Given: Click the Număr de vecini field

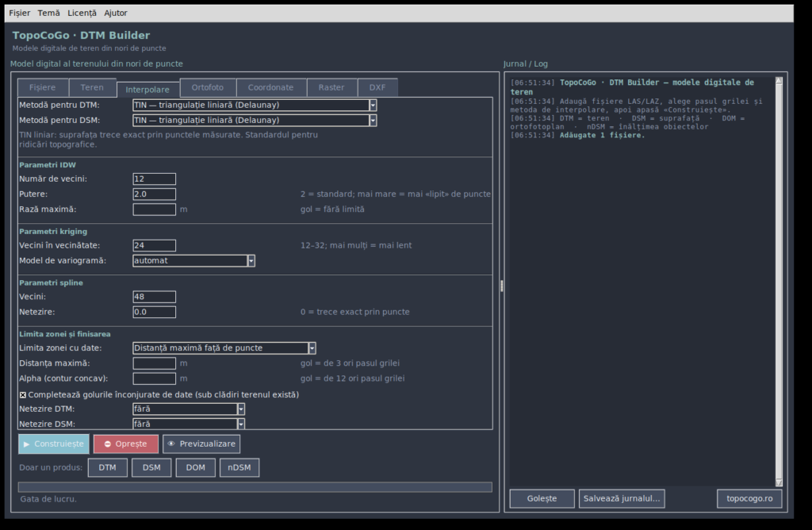Looking at the screenshot, I should tap(155, 179).
